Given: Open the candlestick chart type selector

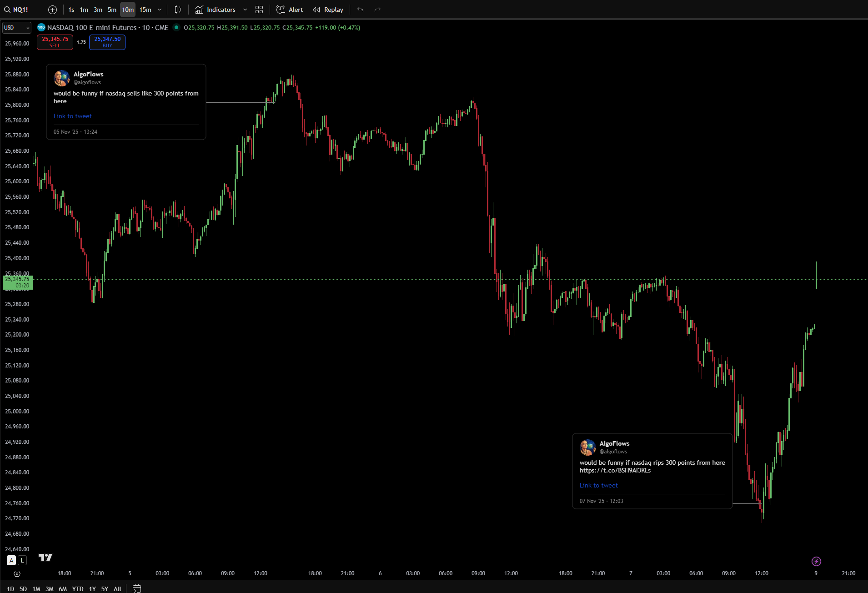Looking at the screenshot, I should coord(178,10).
